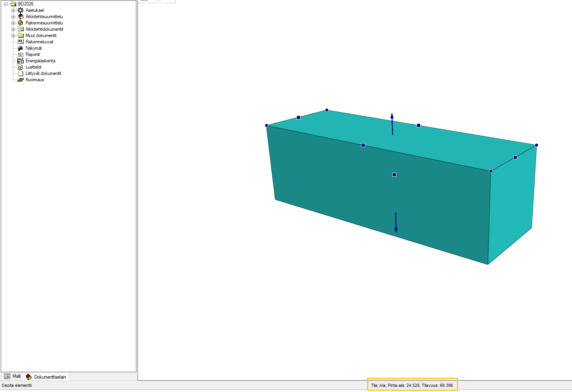572x392 pixels.
Task: Click the square center handle on the front face
Action: pyautogui.click(x=394, y=175)
